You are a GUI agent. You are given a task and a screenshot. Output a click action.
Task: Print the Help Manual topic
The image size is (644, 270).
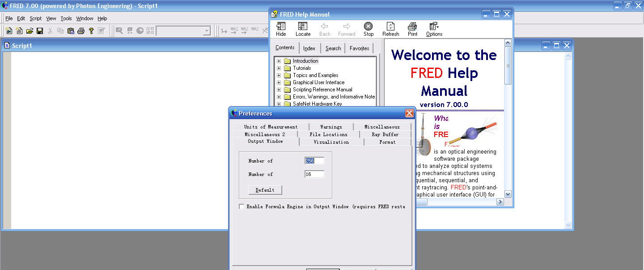[x=412, y=30]
